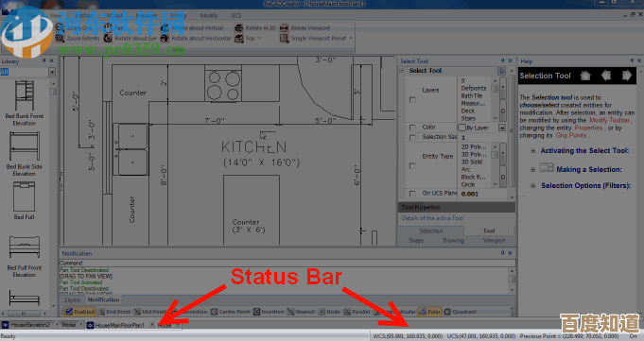Click the Top view icon
This screenshot has width=644, height=341.
point(239,38)
